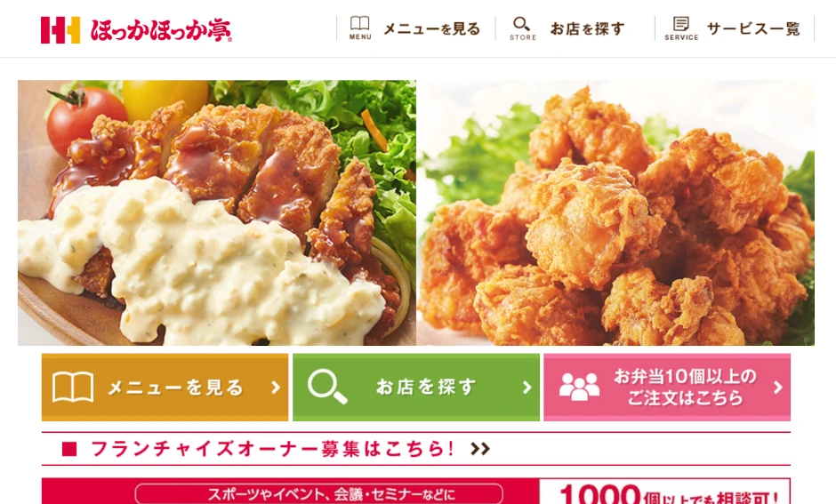836x504 pixels.
Task: Click the double chevron after franchise owner text
Action: [480, 449]
